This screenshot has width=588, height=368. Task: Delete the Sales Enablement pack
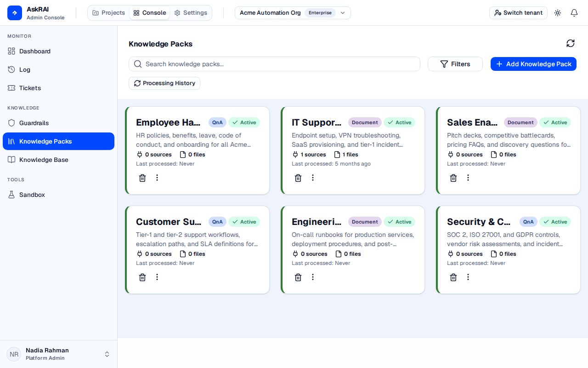[x=453, y=178]
